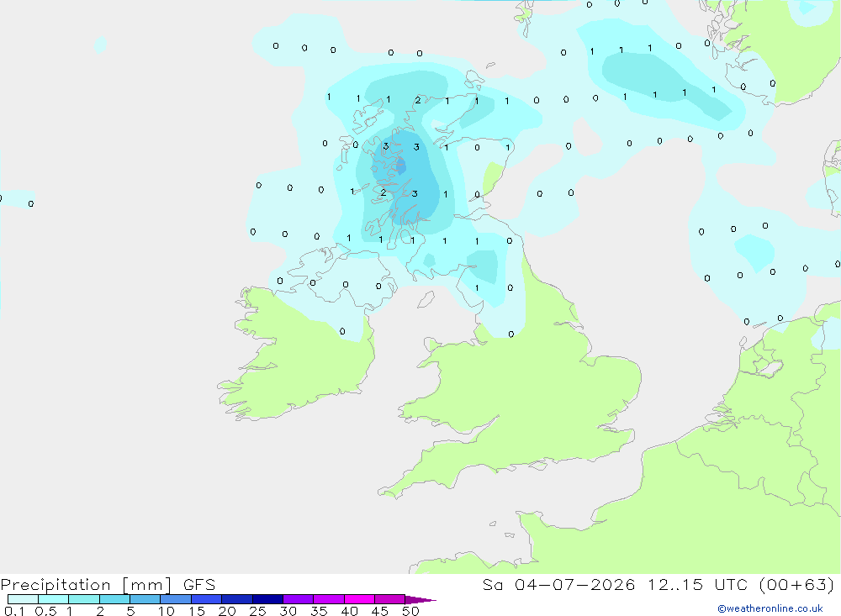The image size is (841, 616).
Task: Select the 5–10 mm legend color swatch
Action: [145, 599]
